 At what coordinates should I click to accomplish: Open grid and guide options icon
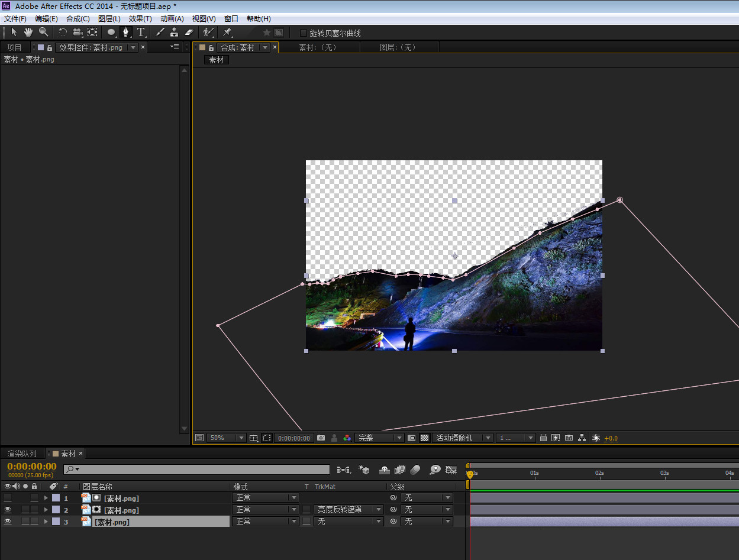253,438
